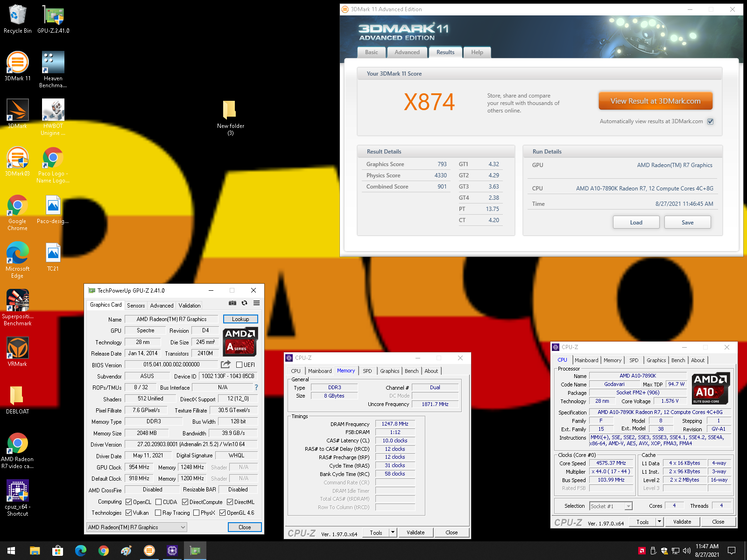Select the TC21 image file
Image resolution: width=747 pixels, height=560 pixels.
click(53, 257)
